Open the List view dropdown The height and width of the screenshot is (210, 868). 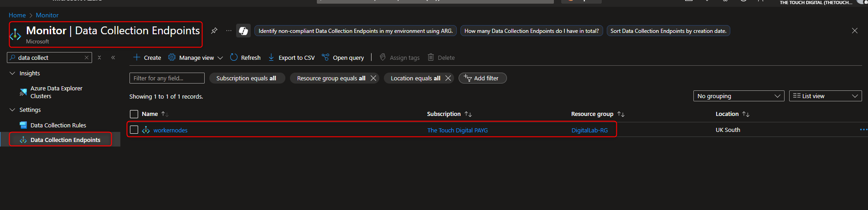tap(825, 96)
